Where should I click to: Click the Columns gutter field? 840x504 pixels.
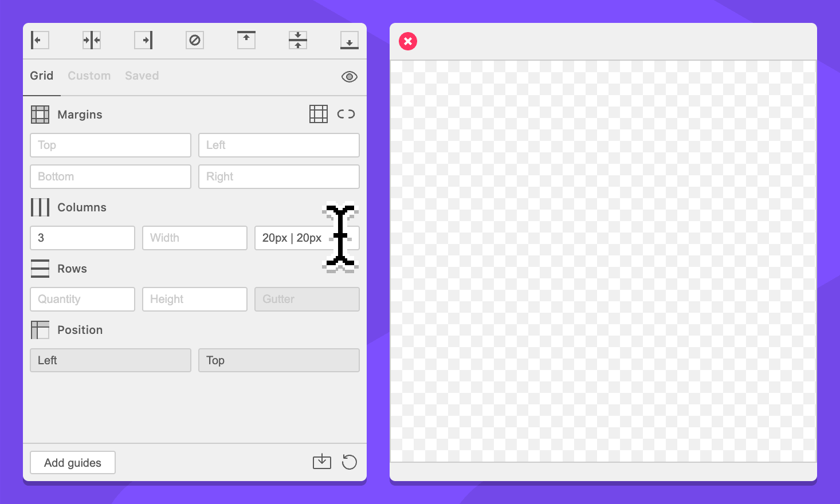tap(292, 238)
